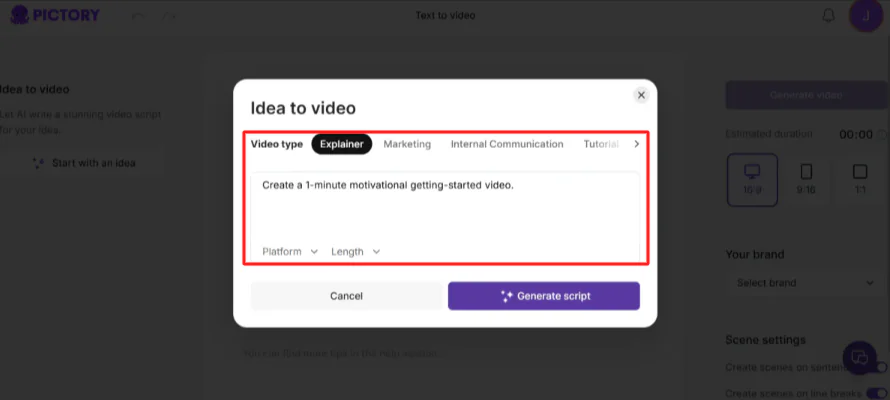The width and height of the screenshot is (890, 400).
Task: Select 1:1 square aspect ratio
Action: [860, 179]
